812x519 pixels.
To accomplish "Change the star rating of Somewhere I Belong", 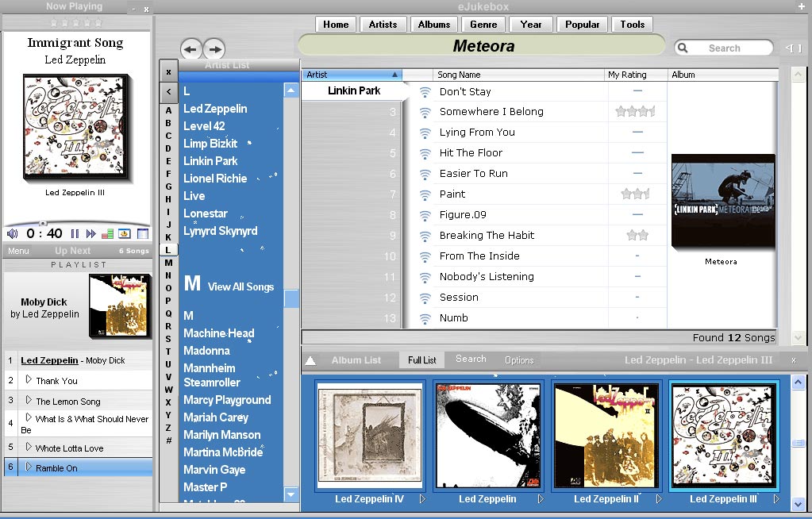I will point(635,111).
